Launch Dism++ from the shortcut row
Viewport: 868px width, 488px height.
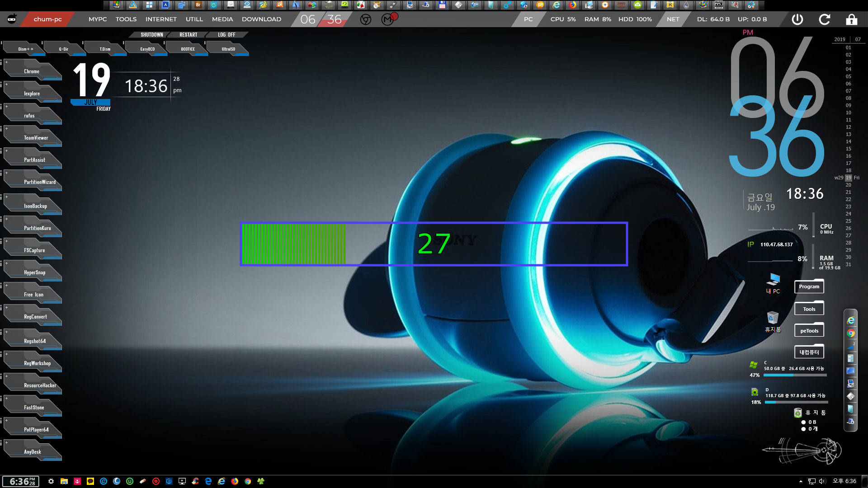tap(25, 49)
